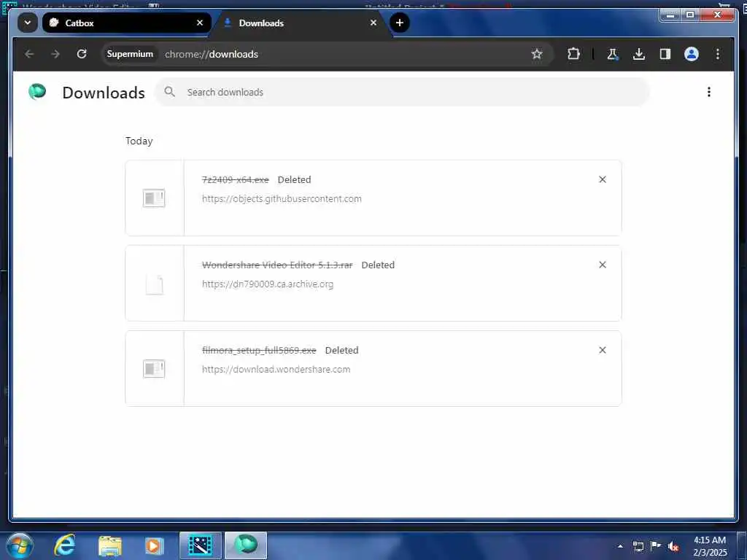Remove Wondershare Video Editor 5.1.3.rar entry

coord(602,265)
